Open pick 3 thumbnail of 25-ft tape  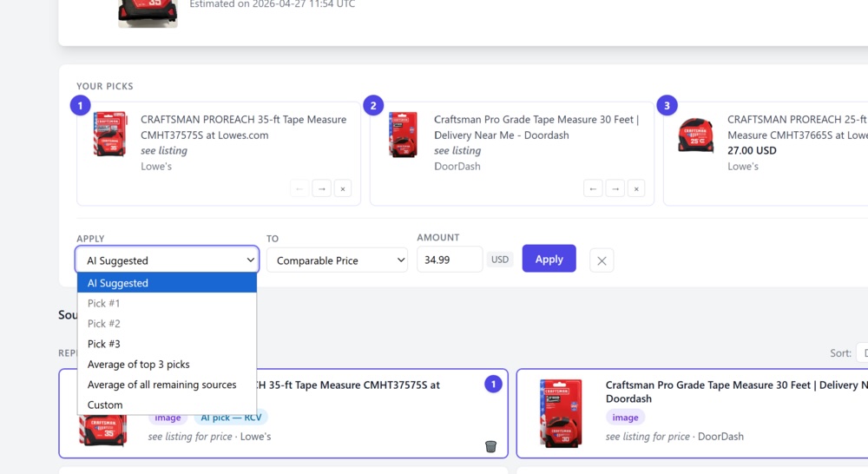tap(696, 135)
